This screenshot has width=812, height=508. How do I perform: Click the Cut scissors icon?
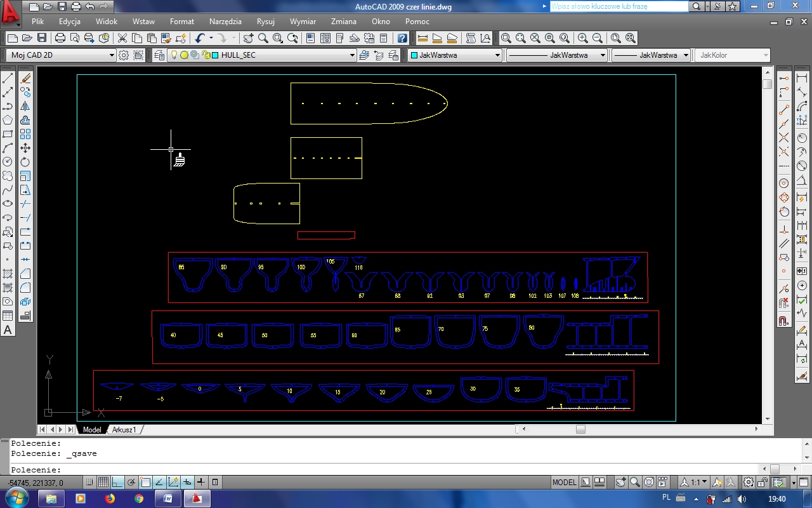tap(122, 38)
